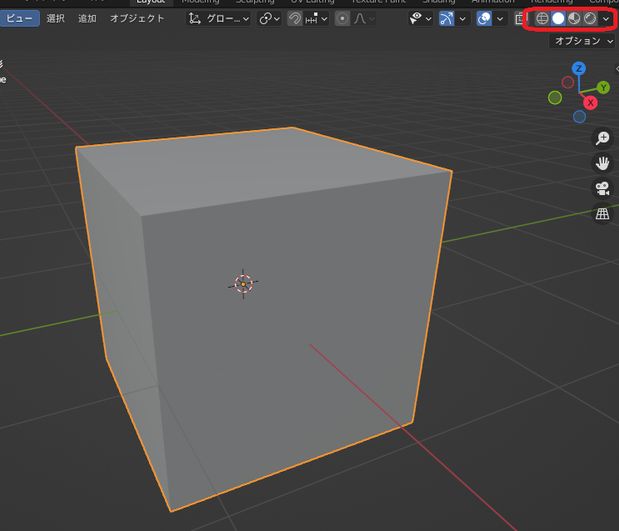Open the transform orientation グロー dropdown

click(218, 19)
